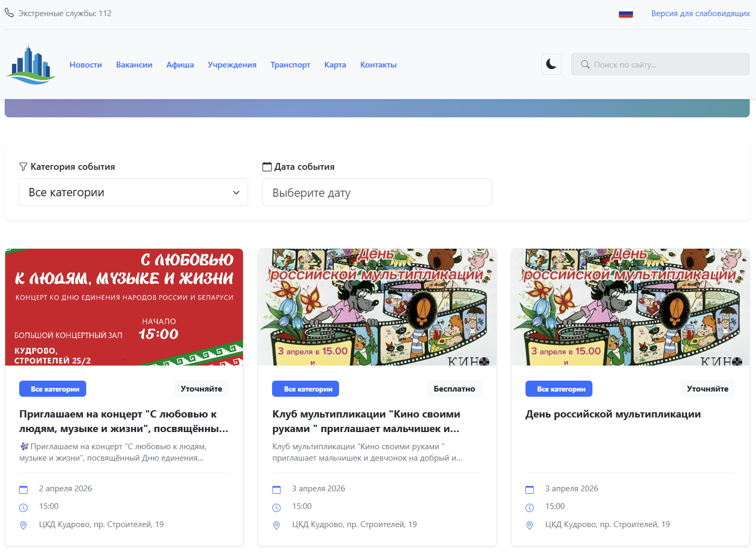756x552 pixels.
Task: Click the location pin icon under the animation club card
Action: (x=276, y=525)
